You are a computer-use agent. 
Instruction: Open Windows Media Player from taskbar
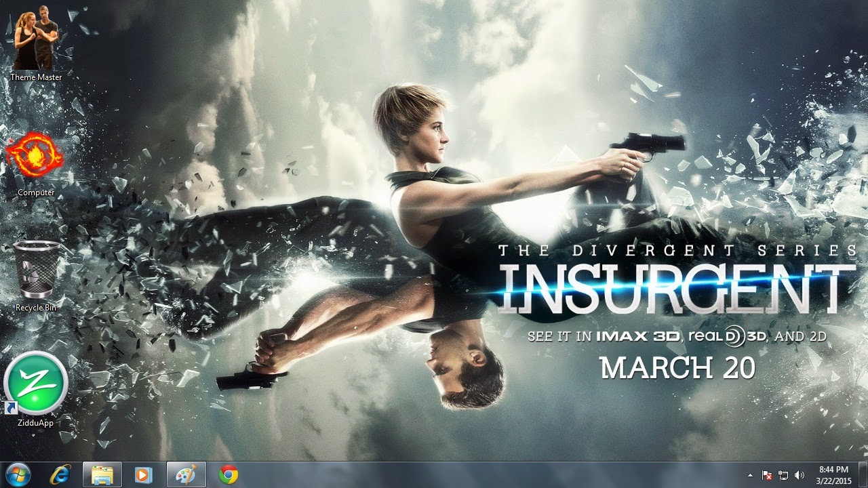[x=143, y=475]
